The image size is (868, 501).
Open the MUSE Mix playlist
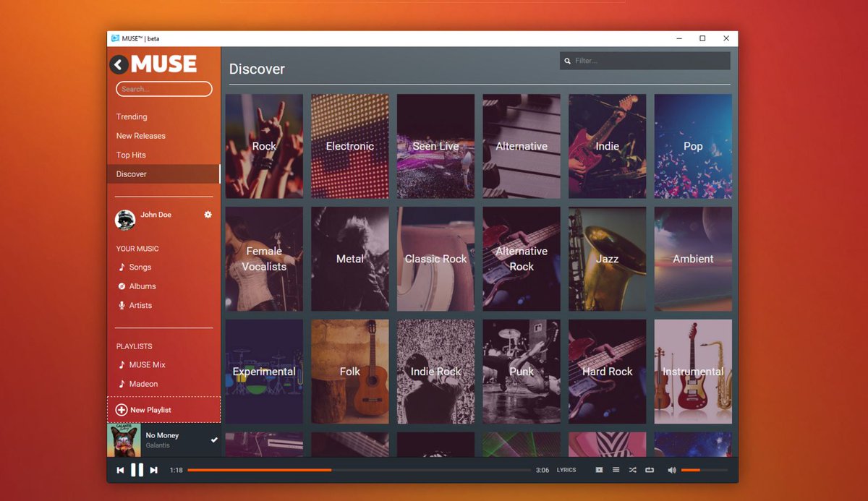pos(148,365)
